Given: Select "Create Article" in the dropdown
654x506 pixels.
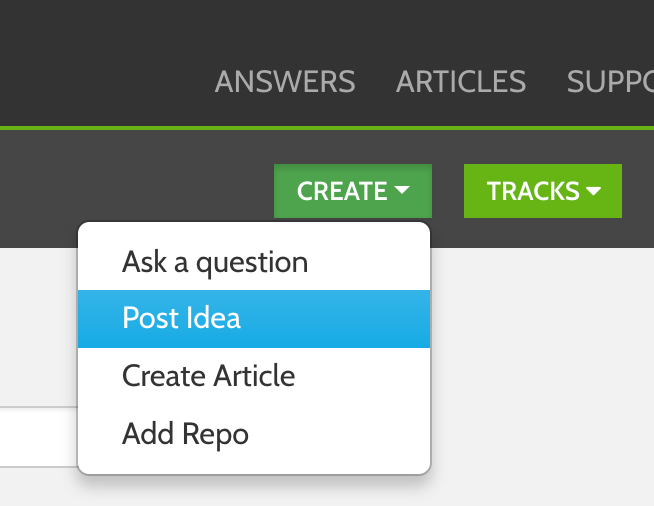Looking at the screenshot, I should coord(208,376).
